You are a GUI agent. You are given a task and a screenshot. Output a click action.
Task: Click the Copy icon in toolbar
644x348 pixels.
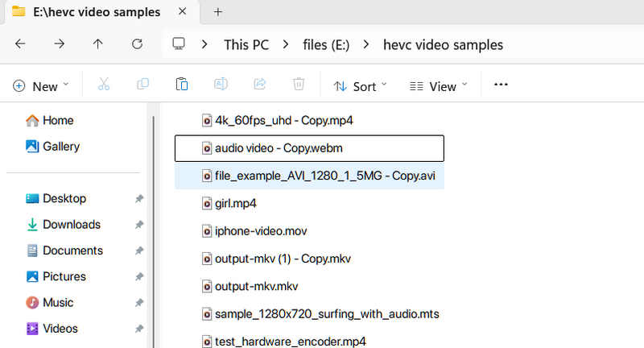coord(142,85)
